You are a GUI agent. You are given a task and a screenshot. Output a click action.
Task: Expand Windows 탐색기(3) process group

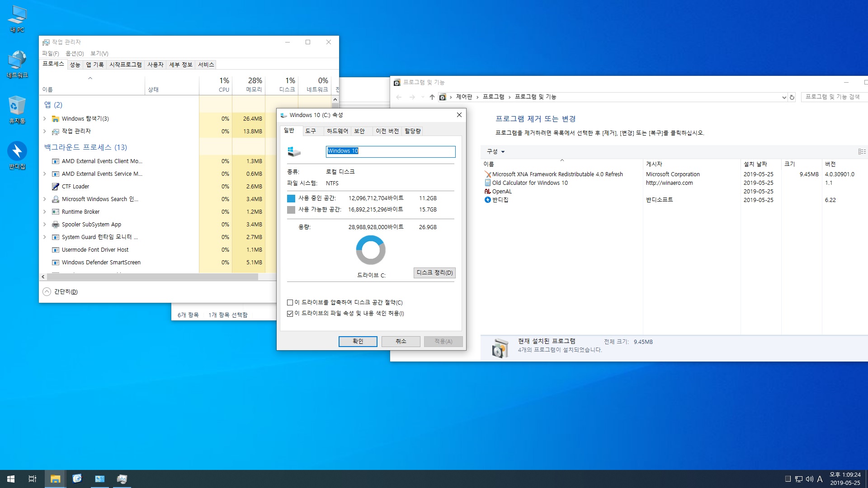tap(45, 119)
